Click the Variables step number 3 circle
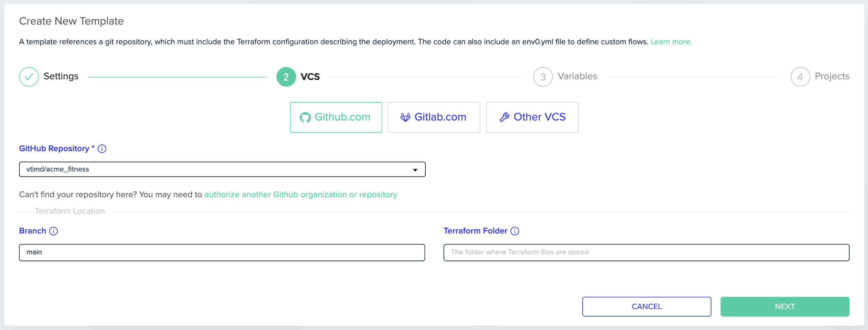 [543, 77]
